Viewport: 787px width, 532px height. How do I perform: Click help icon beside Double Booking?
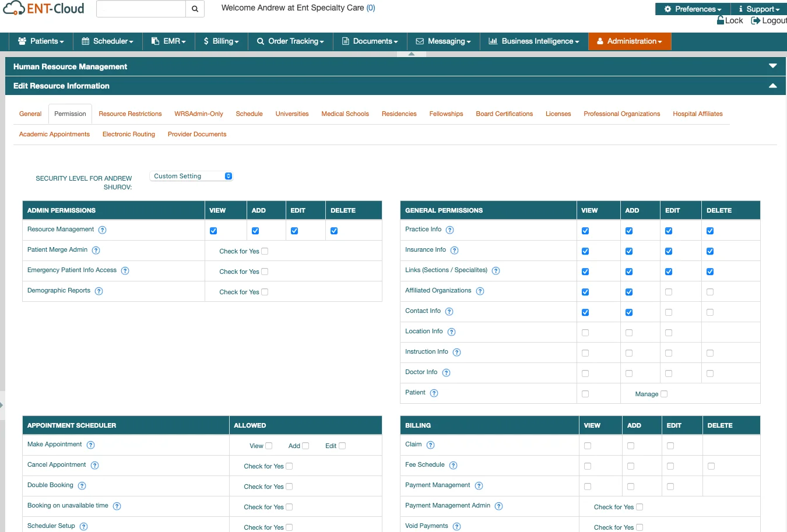[x=82, y=486]
